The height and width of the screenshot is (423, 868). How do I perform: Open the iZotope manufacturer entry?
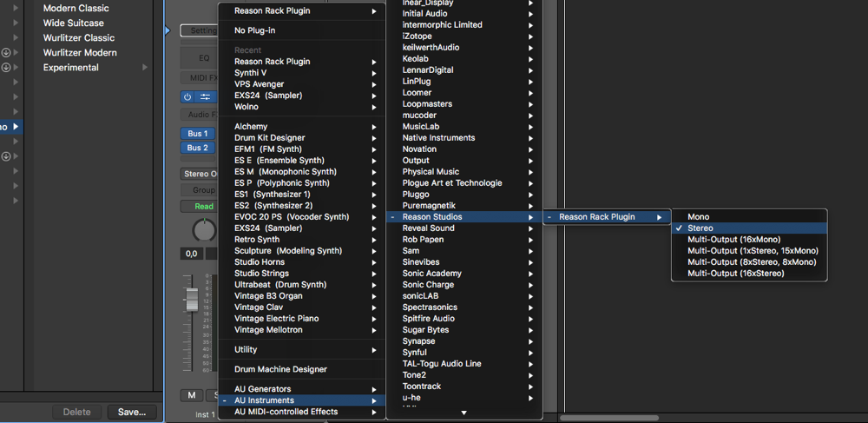pos(464,36)
